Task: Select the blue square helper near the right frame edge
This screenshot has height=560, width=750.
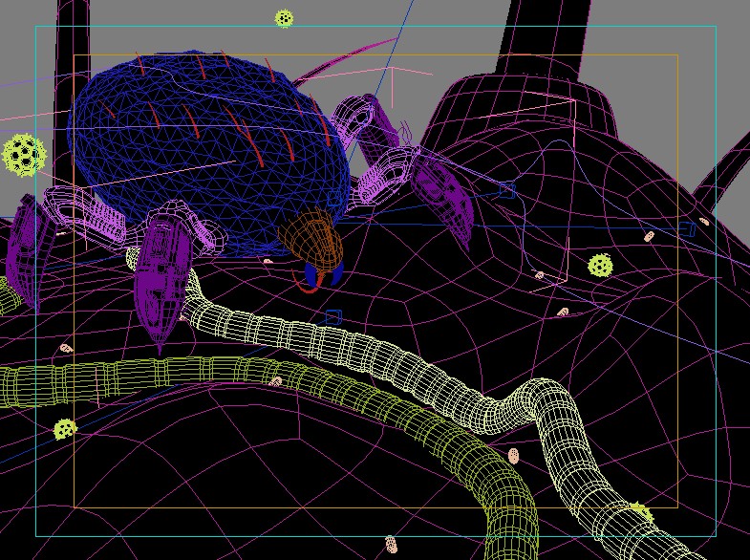Action: (x=687, y=229)
